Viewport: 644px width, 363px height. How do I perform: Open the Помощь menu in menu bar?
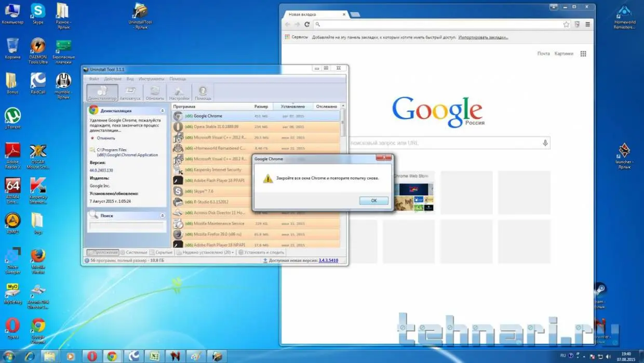pos(178,79)
